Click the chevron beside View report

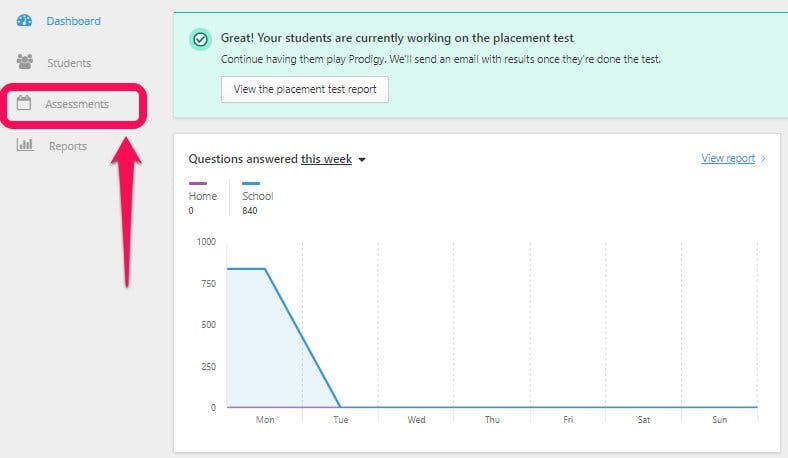(763, 158)
